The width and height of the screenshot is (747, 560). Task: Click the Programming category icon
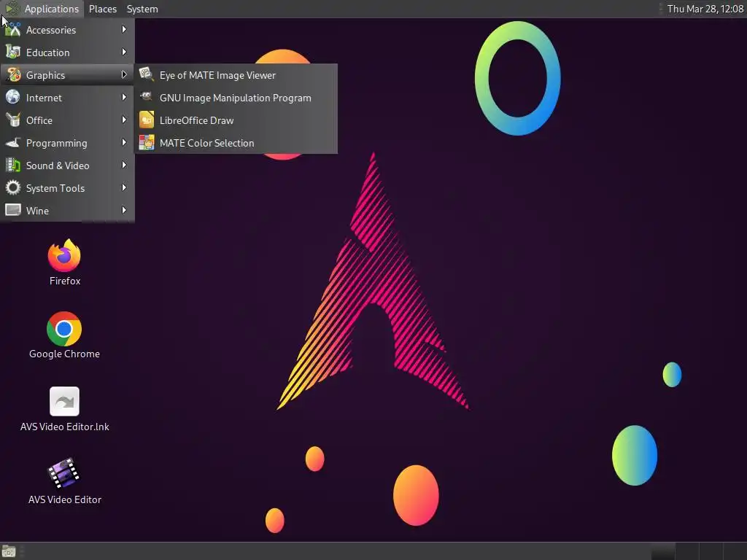(13, 142)
